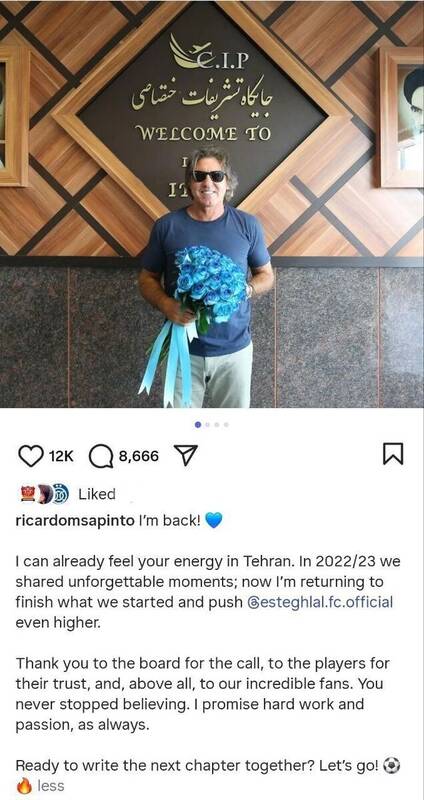
Task: Tap the first liker avatar
Action: tap(28, 494)
